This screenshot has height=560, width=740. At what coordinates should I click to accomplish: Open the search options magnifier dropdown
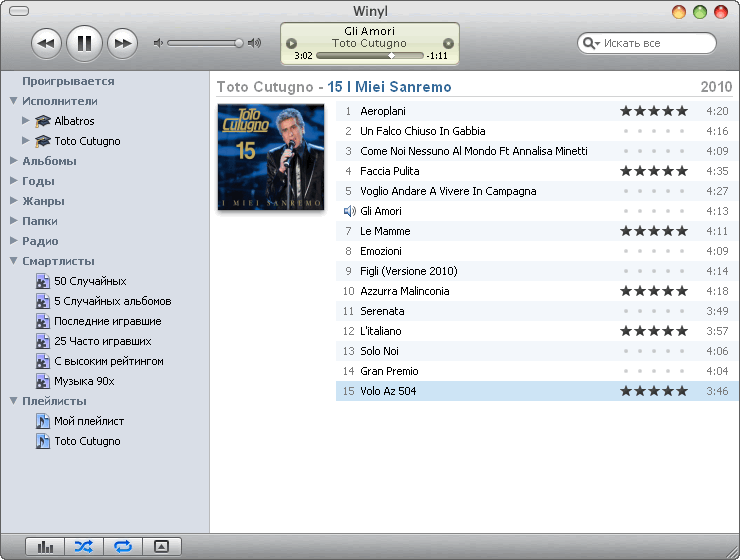click(593, 44)
